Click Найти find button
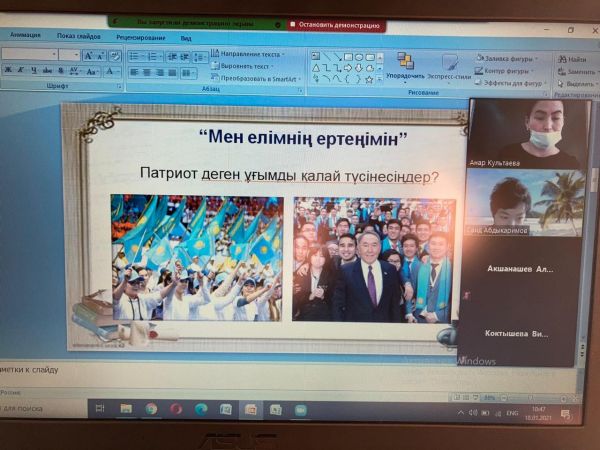600x450 pixels. [574, 59]
